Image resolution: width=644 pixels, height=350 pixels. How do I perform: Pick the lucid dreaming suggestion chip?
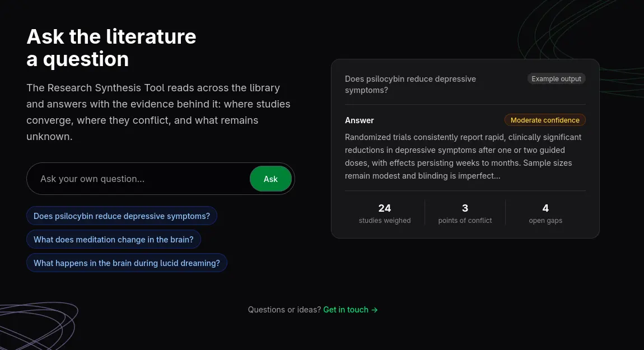point(127,263)
